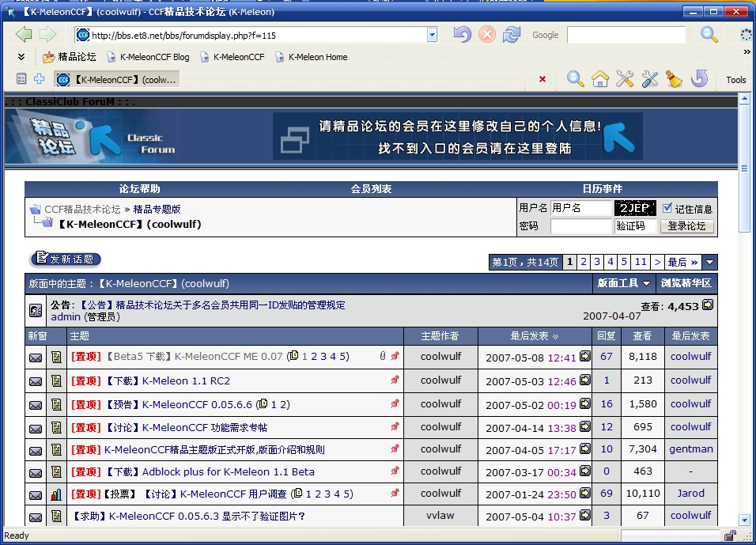The image size is (756, 545).
Task: Stop page loading with the red X icon
Action: 487,34
